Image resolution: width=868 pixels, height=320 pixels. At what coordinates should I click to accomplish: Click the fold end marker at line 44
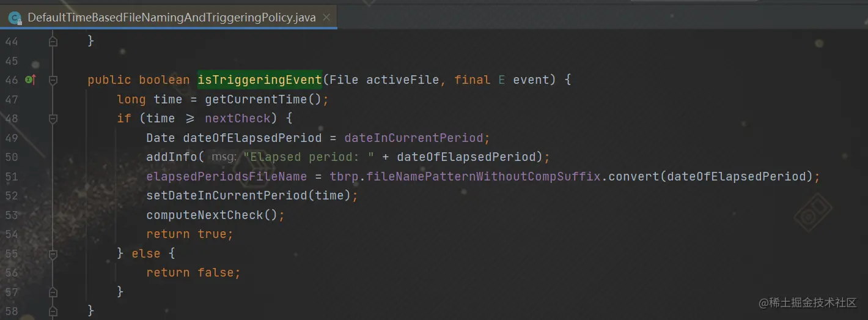point(53,41)
